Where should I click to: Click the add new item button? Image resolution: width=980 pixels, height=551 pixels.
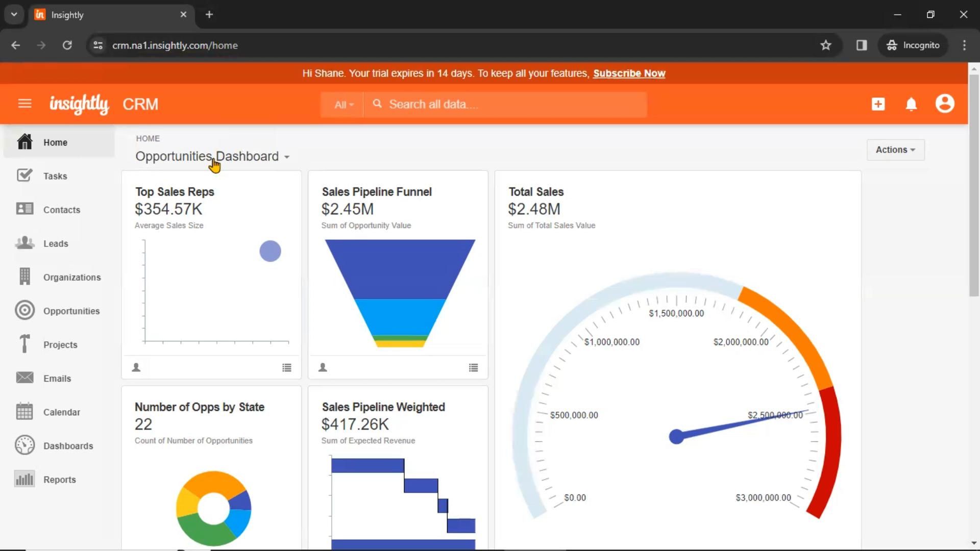point(879,104)
